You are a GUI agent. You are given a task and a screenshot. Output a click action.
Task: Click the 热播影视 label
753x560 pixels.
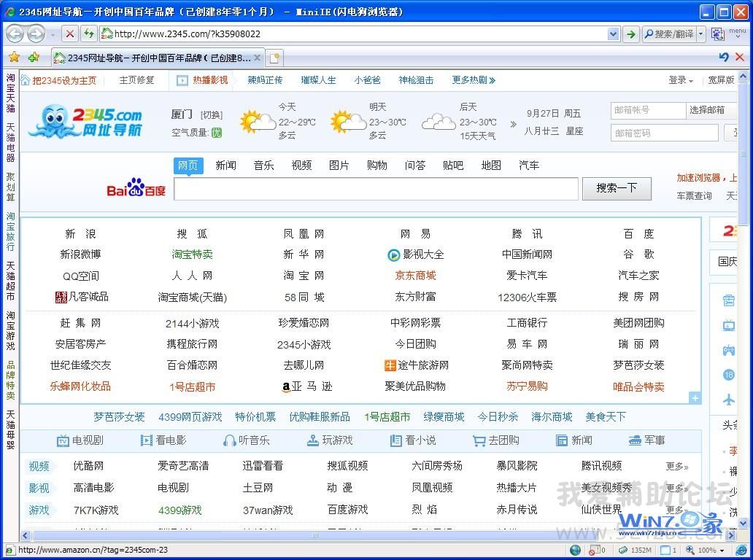click(210, 80)
